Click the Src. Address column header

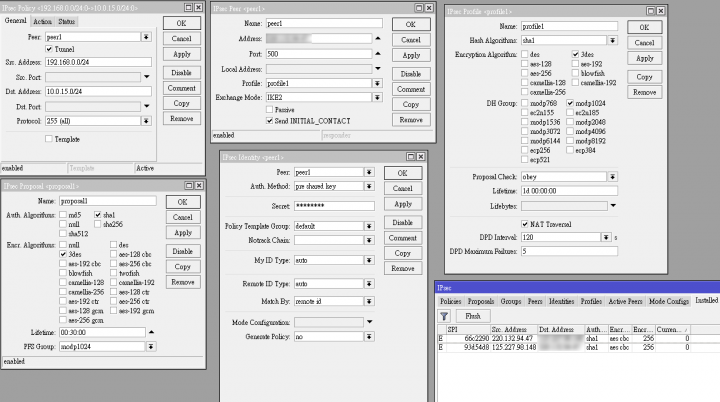point(513,329)
